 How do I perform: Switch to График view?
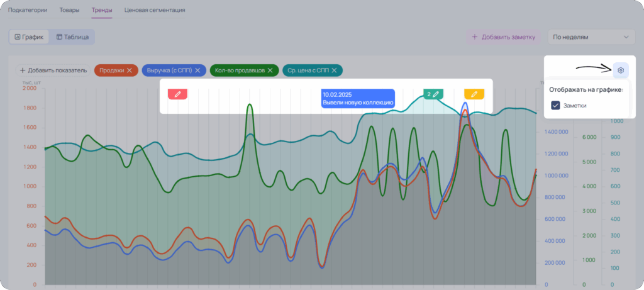point(29,36)
